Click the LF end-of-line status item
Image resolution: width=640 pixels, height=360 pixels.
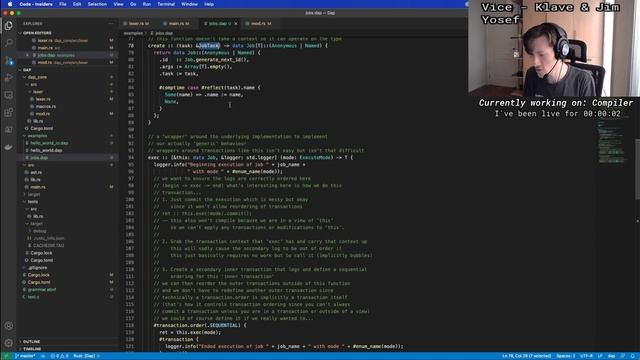[600, 356]
